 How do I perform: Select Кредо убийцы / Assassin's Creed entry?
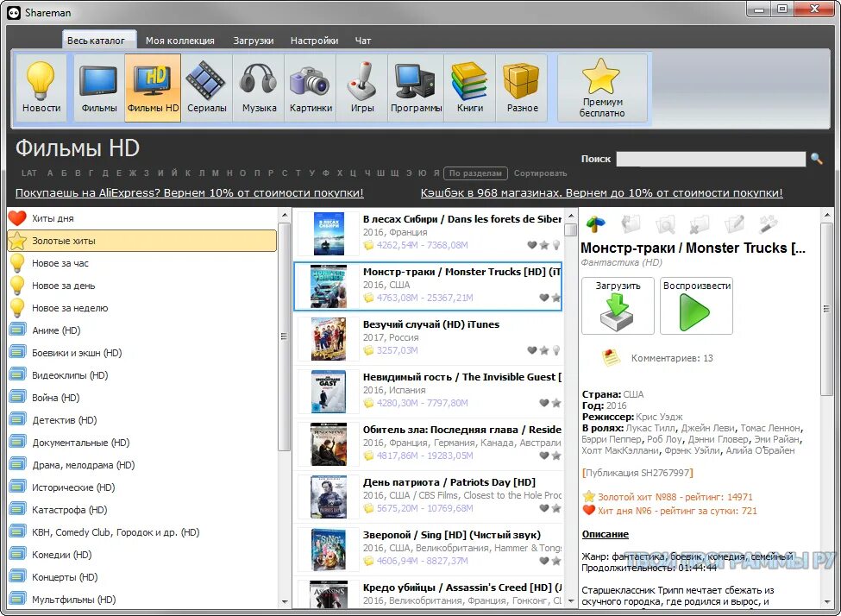[428, 594]
